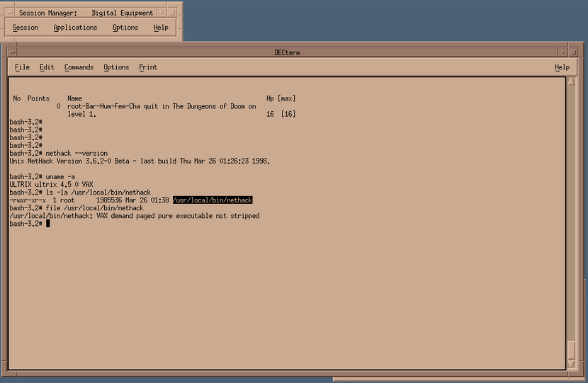Screen dimensions: 588x383
Task: Click the 'nethack --version' command line
Action: [77, 154]
